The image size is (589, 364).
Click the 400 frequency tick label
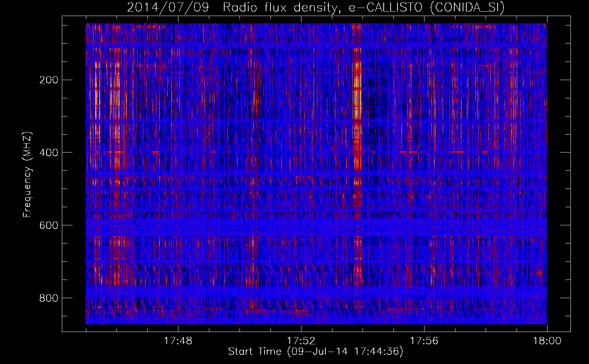pos(49,153)
